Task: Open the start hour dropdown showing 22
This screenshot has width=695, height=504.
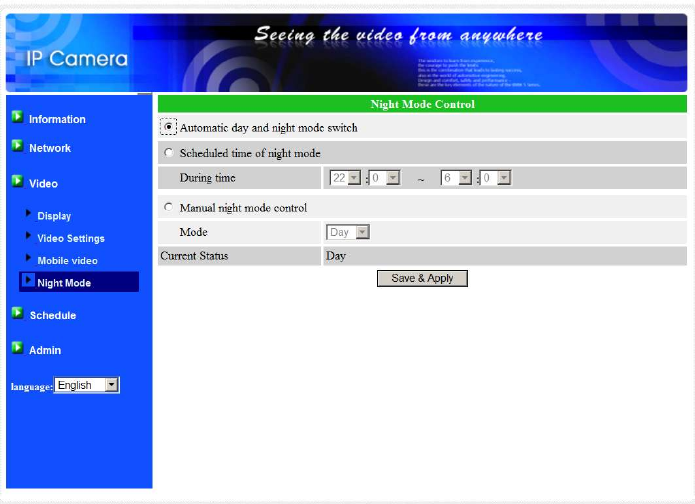Action: pyautogui.click(x=345, y=178)
